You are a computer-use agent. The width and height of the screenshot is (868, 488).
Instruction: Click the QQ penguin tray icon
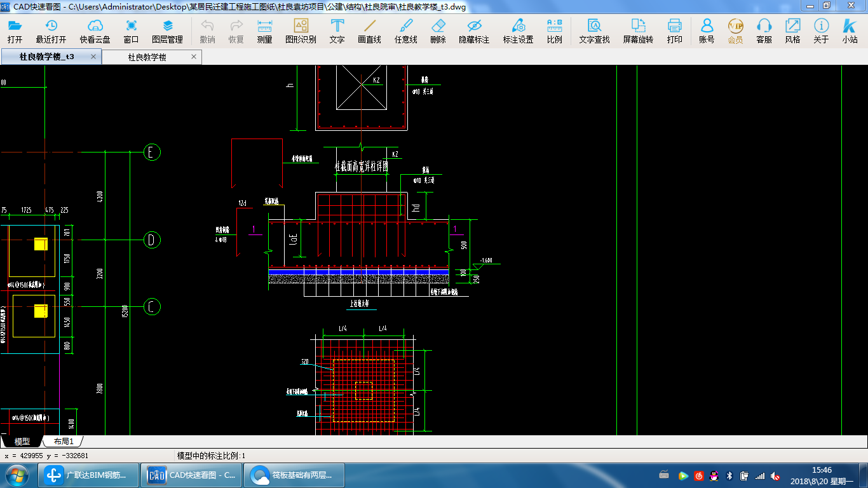[714, 475]
